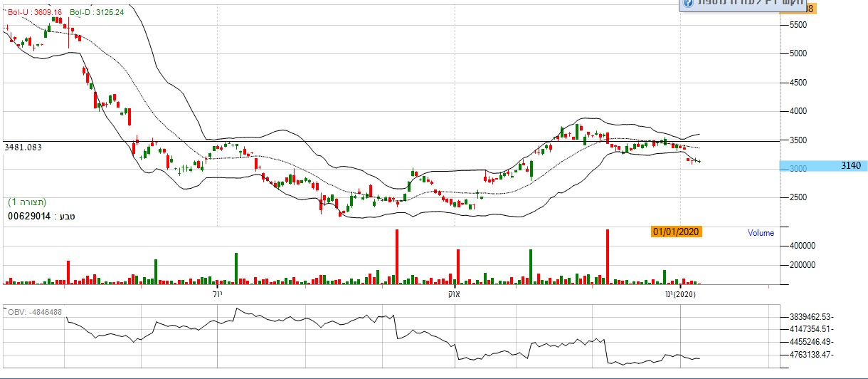Select the 3481.083 horizontal line label
This screenshot has height=379, width=868.
point(23,147)
